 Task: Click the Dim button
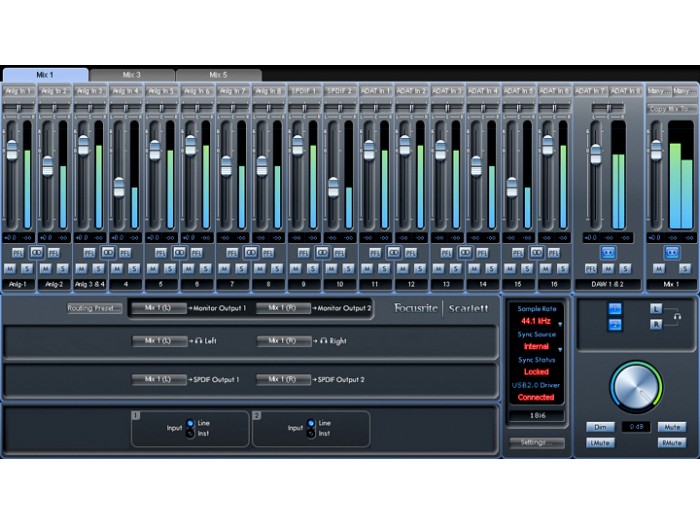coord(600,427)
